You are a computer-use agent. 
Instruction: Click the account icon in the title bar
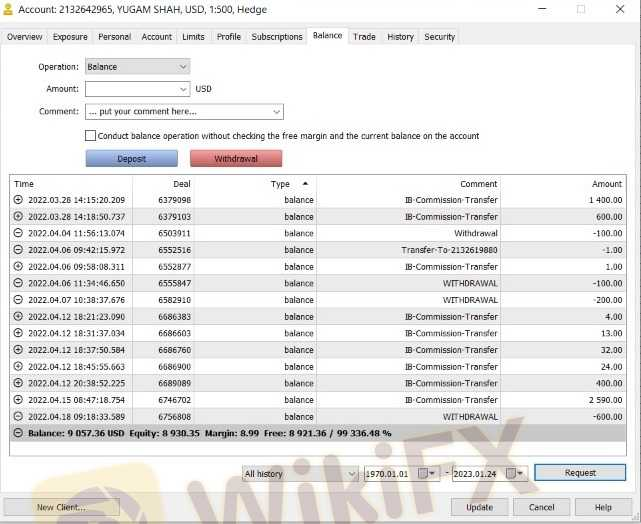pyautogui.click(x=9, y=8)
